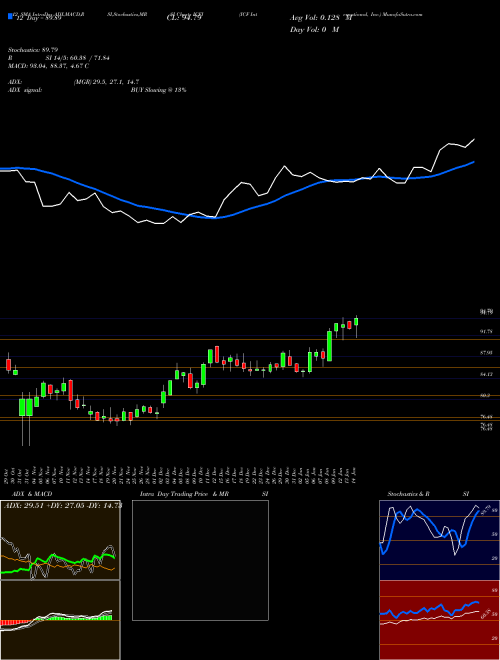Image resolution: width=500 pixels, height=660 pixels.
Task: Open the MACD histogram chart panel
Action: [x=60, y=620]
